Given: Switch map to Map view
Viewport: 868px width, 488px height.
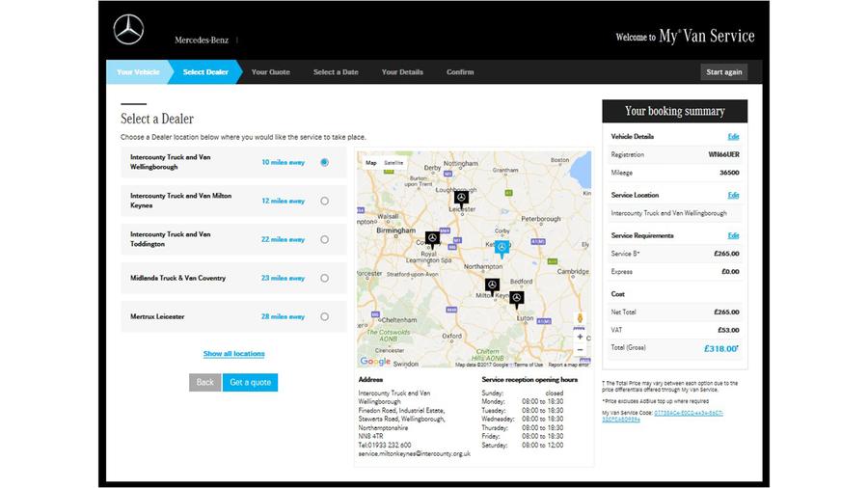Looking at the screenshot, I should pos(371,163).
